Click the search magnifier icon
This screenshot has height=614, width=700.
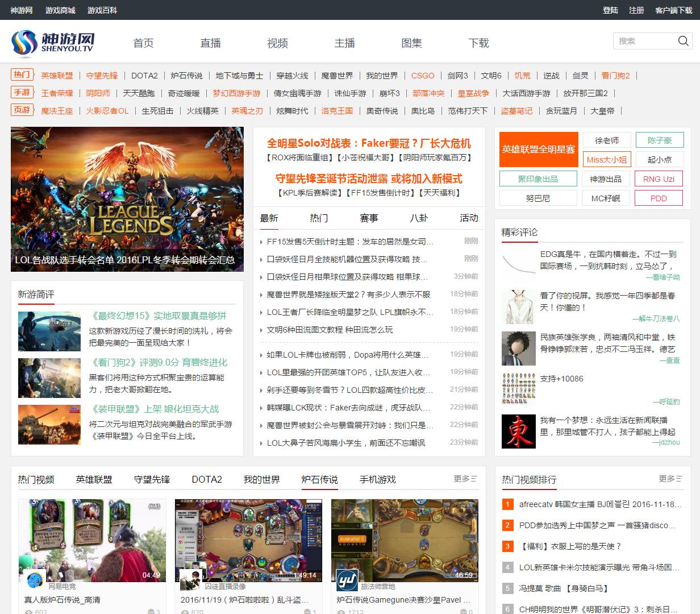tap(683, 41)
